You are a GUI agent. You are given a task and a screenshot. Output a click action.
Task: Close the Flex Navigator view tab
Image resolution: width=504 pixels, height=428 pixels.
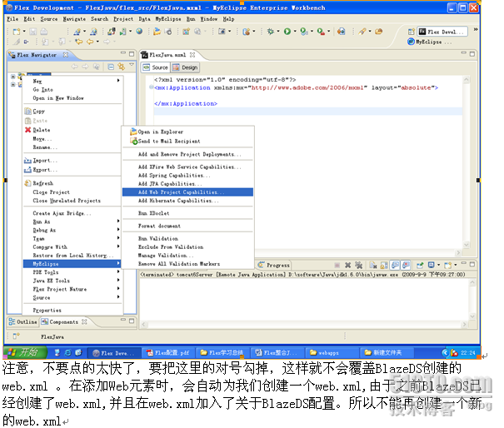click(66, 55)
